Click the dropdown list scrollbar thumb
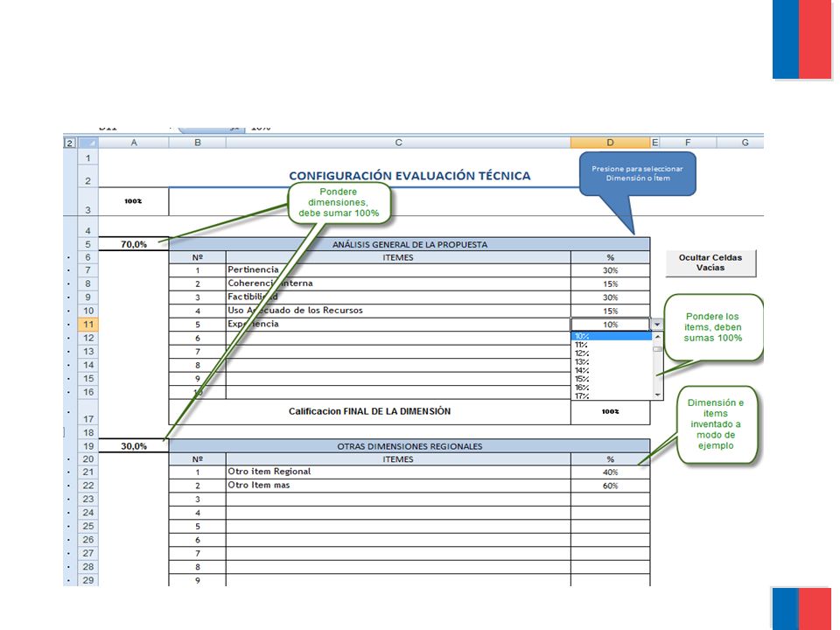 (658, 349)
